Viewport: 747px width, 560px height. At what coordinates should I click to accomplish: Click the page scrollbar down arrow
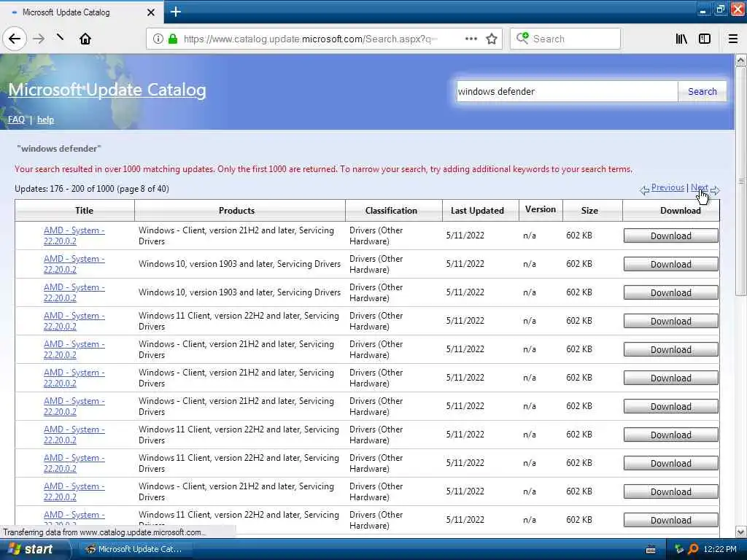pyautogui.click(x=741, y=532)
